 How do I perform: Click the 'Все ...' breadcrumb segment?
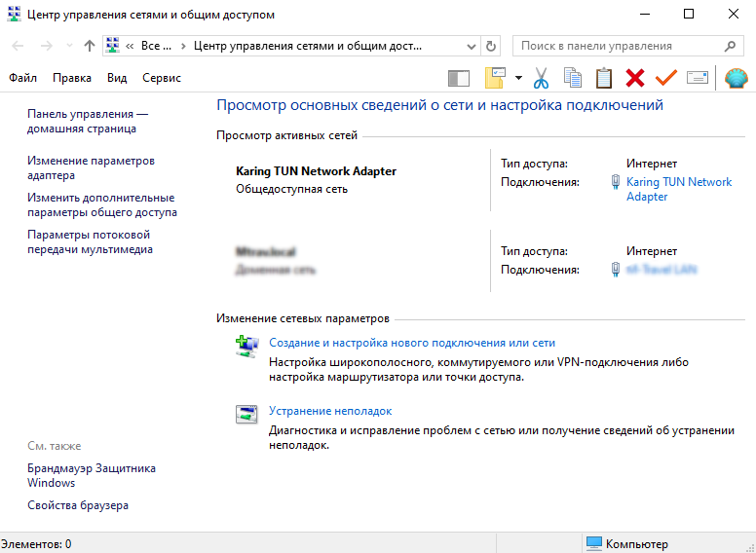click(156, 46)
